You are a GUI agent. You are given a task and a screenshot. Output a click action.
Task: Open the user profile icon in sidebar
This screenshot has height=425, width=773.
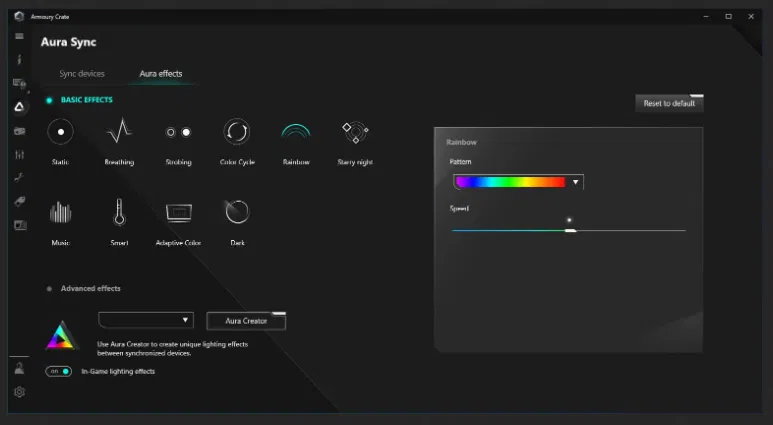point(19,368)
